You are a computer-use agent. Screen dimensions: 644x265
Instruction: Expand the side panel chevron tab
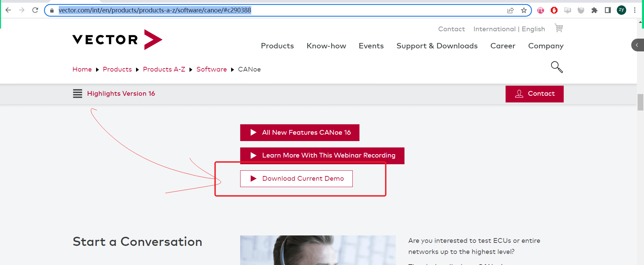637,45
